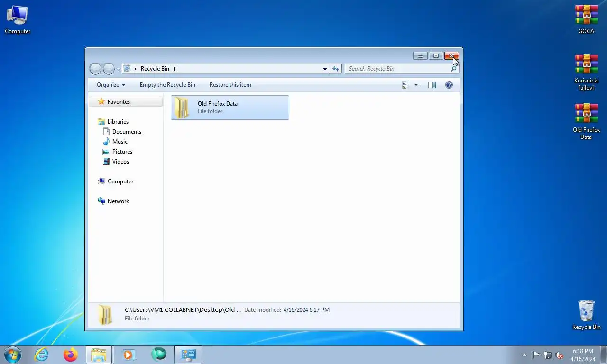The width and height of the screenshot is (607, 364).
Task: Open the Control Panel taskbar button
Action: coord(188,355)
